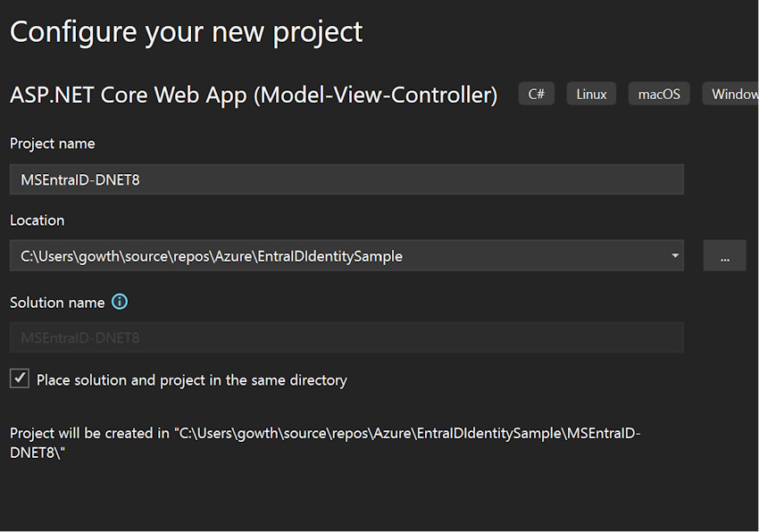759x532 pixels.
Task: Click the Solution name label
Action: pos(57,303)
